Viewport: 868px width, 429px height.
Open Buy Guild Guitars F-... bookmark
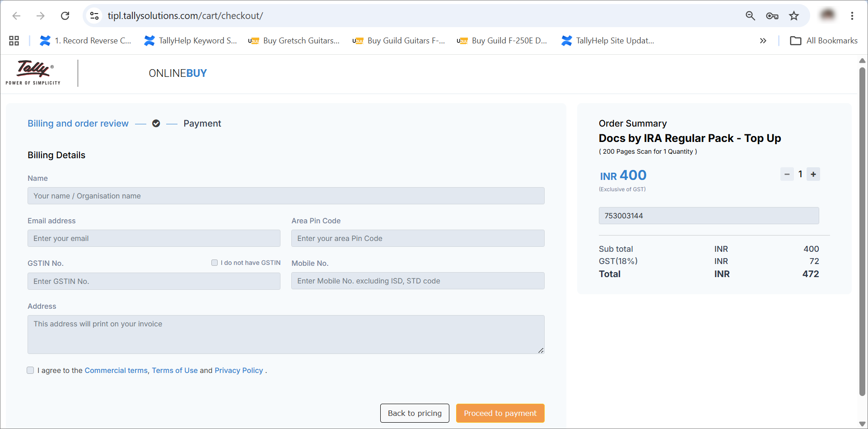399,41
